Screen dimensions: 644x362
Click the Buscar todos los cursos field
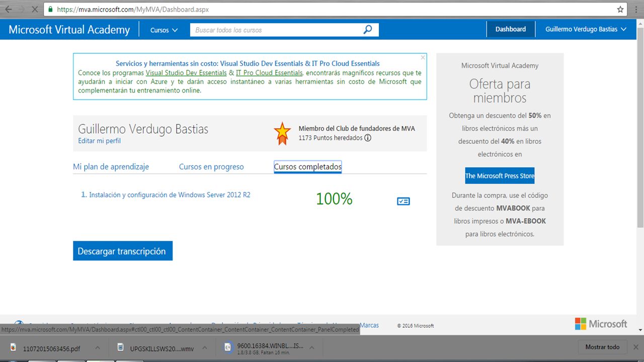click(x=277, y=30)
